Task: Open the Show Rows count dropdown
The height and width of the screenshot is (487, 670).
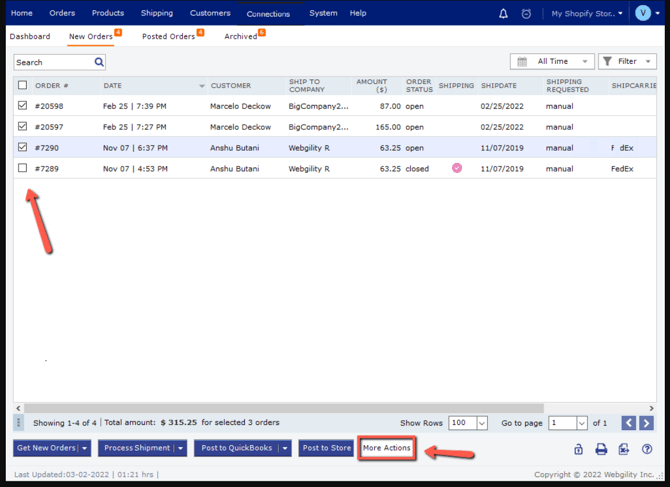Action: [468, 423]
